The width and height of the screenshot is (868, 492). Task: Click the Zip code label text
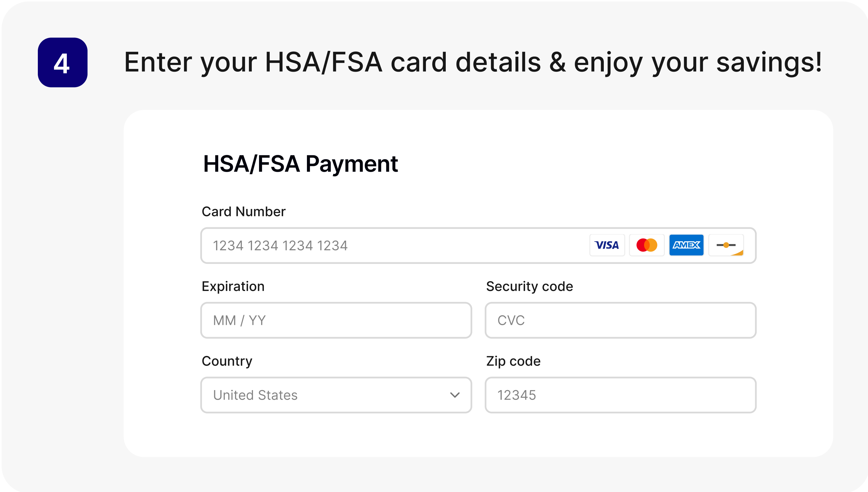(513, 361)
